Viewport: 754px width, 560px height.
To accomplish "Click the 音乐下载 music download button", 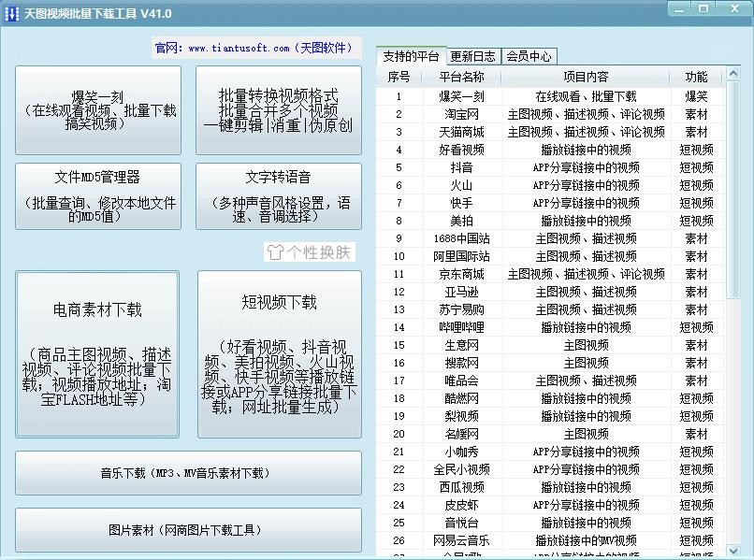I will [x=188, y=473].
